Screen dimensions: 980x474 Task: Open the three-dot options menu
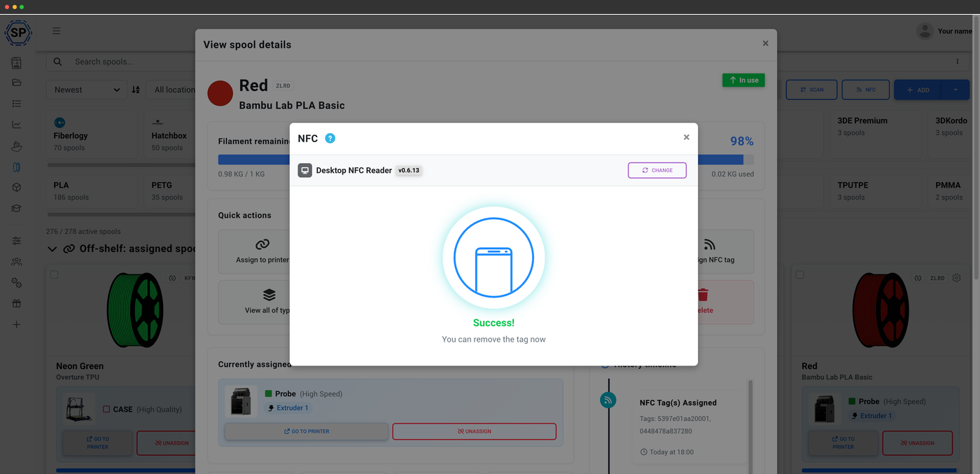[958, 62]
